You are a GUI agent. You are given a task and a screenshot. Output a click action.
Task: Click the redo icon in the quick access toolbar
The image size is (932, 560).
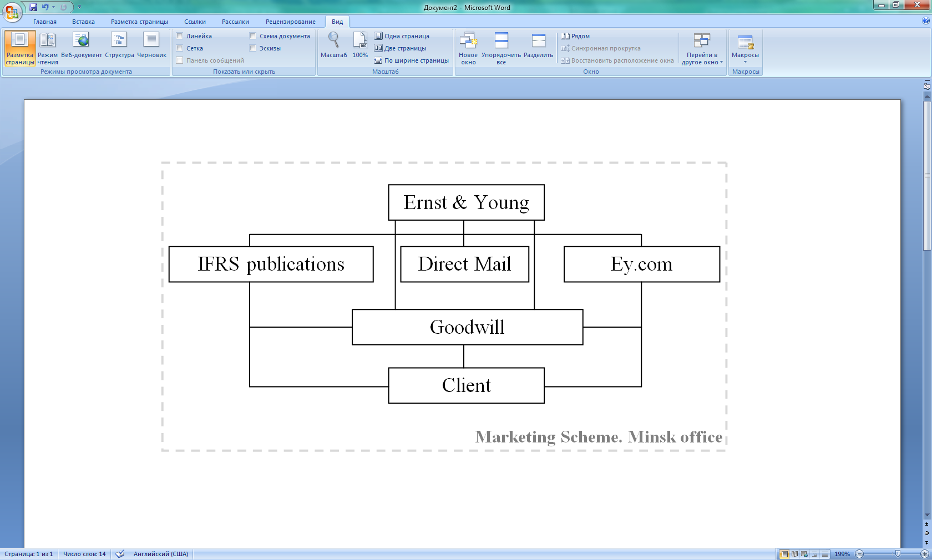[64, 7]
